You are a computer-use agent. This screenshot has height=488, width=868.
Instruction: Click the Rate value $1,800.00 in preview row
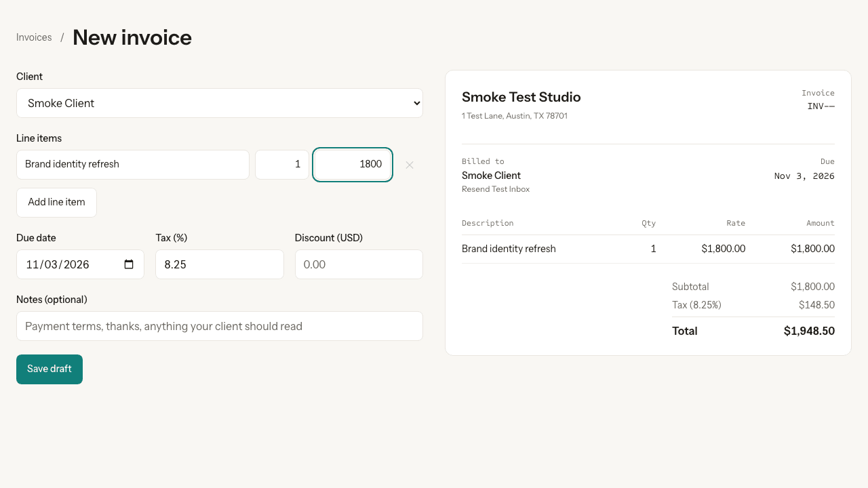point(724,249)
